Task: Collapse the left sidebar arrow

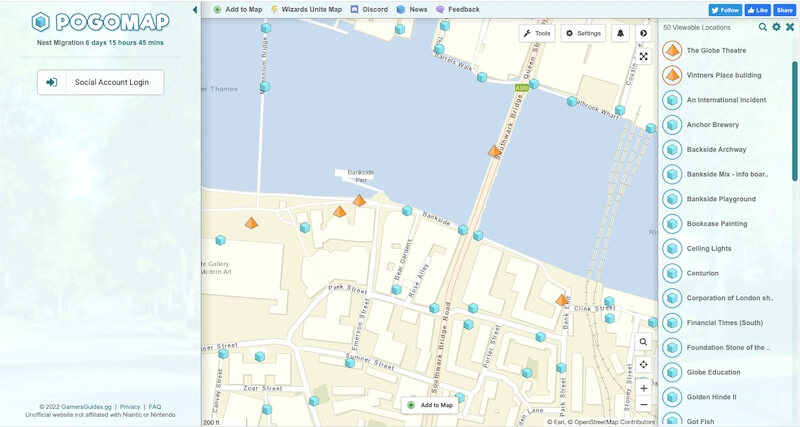Action: pos(195,10)
